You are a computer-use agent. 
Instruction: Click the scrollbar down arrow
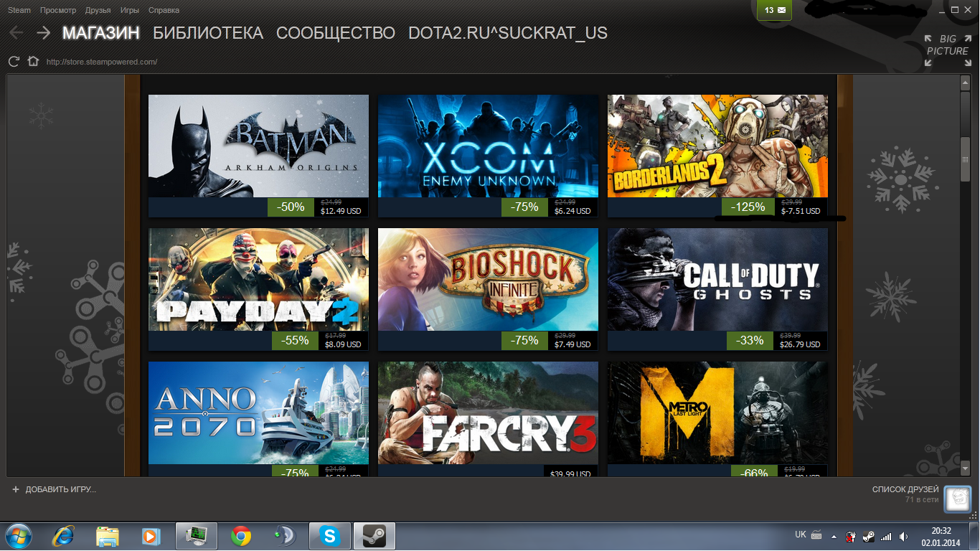[x=966, y=468]
